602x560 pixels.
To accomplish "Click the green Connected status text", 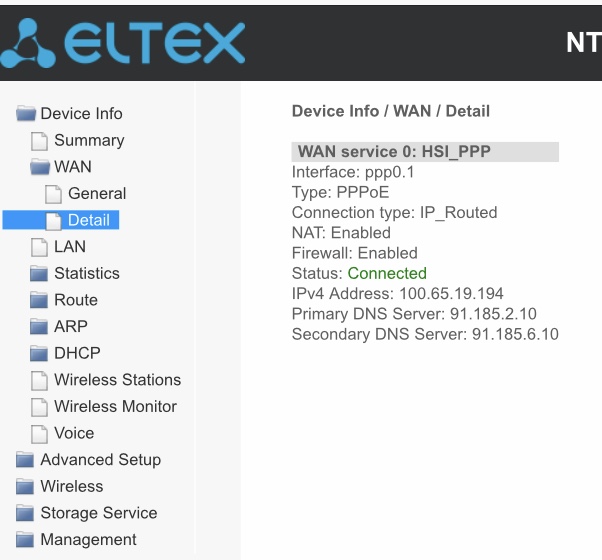I will [x=387, y=273].
